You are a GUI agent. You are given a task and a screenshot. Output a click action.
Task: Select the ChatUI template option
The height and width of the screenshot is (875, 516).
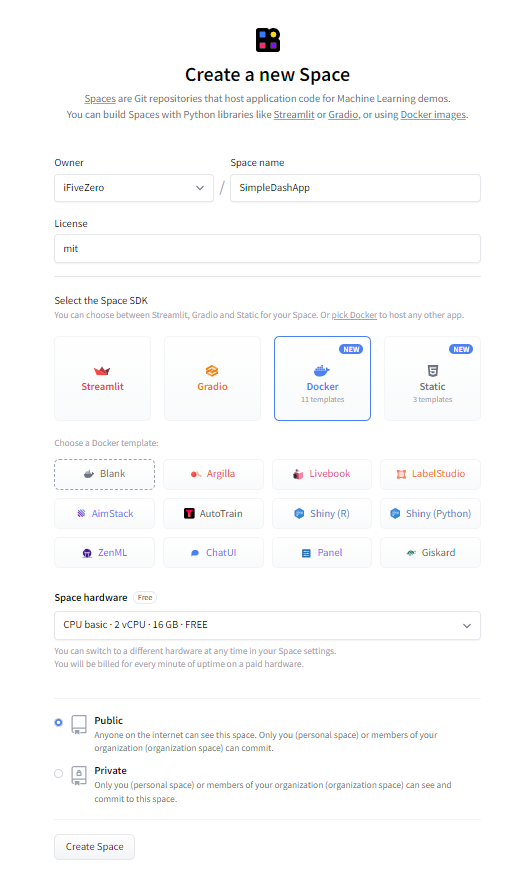[213, 552]
